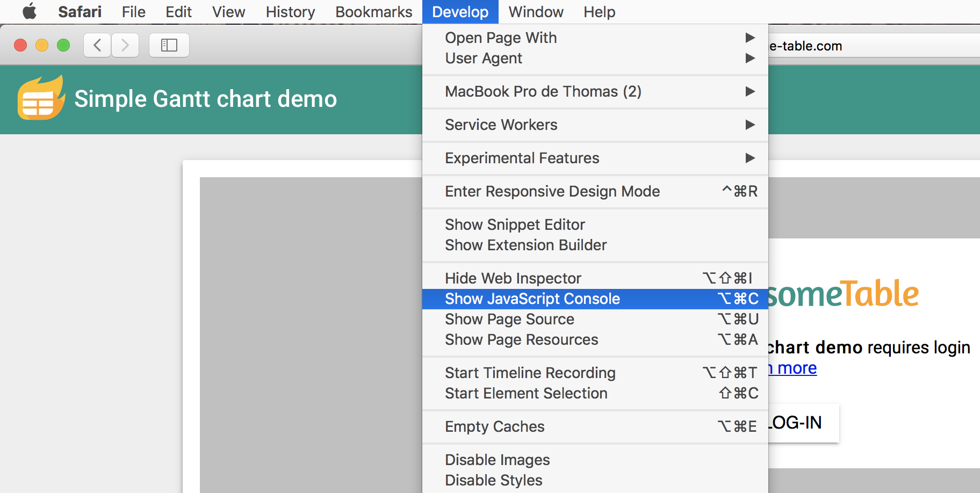Open the Safari application menu
Viewport: 980px width, 493px height.
click(80, 12)
